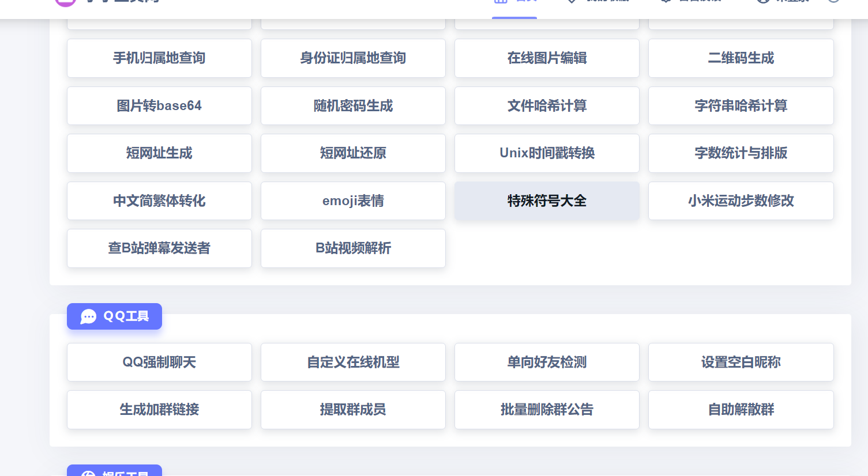868x476 pixels.
Task: Open 手机归属地查询 tool
Action: pyautogui.click(x=159, y=58)
